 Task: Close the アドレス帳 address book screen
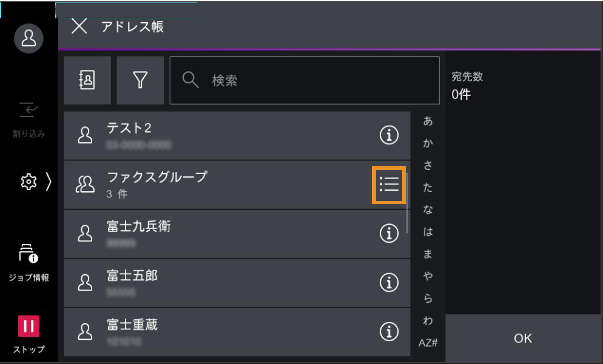pos(79,26)
